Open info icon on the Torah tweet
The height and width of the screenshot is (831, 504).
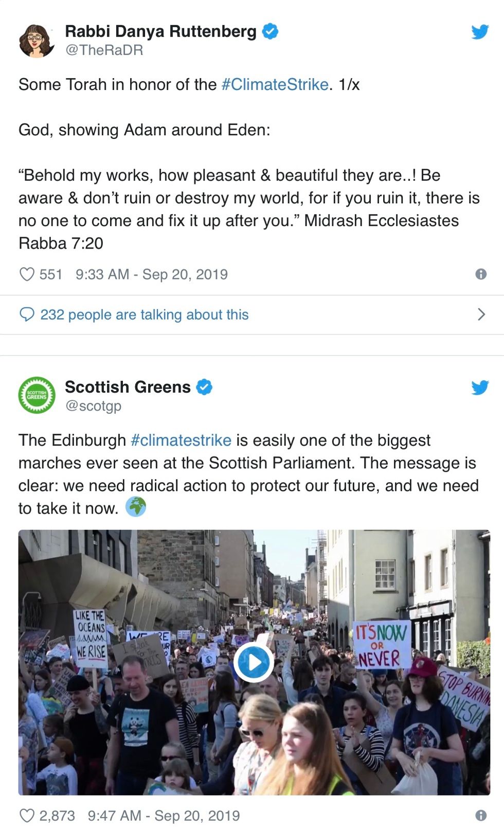481,274
